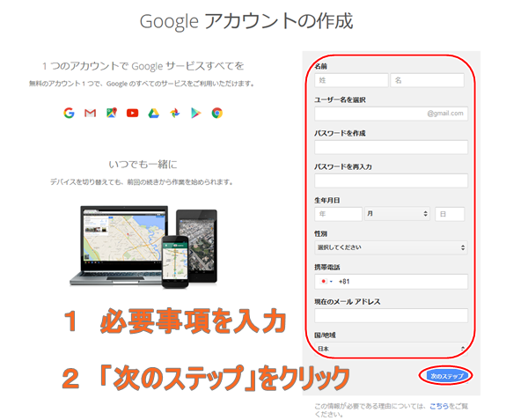Click the Google Photos pinwheel icon
Screen dimensions: 528x420
tap(175, 114)
